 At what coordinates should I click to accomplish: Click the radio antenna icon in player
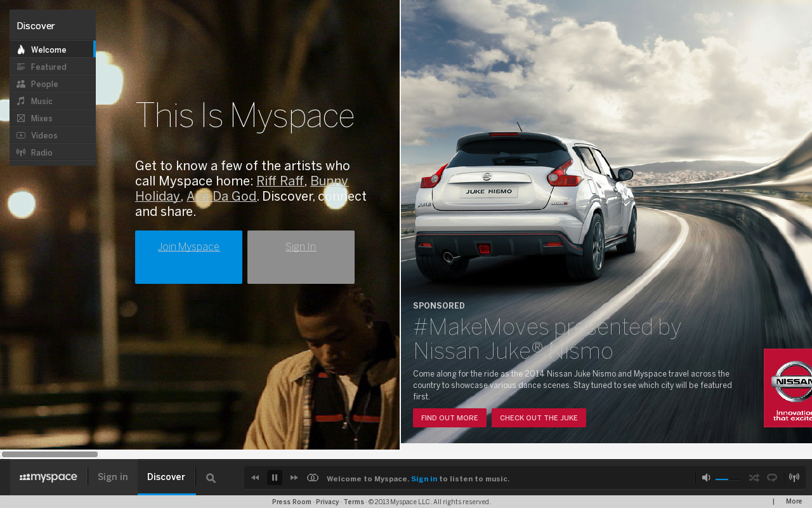point(794,478)
